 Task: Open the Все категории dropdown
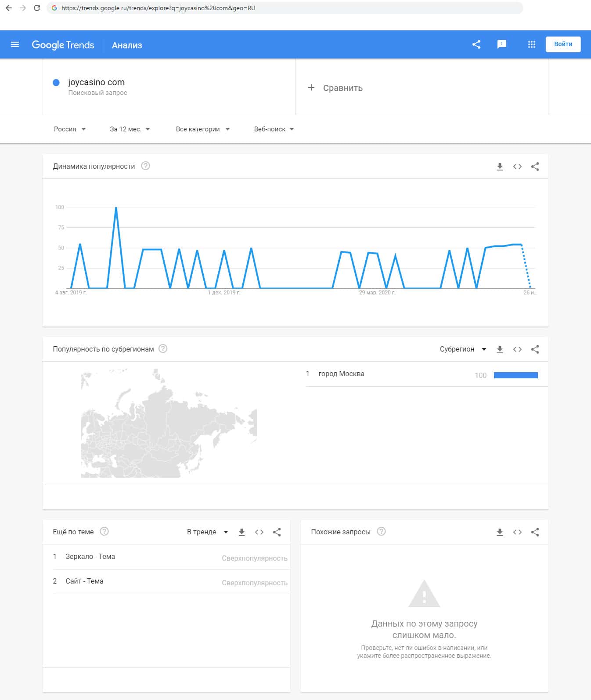(x=202, y=129)
